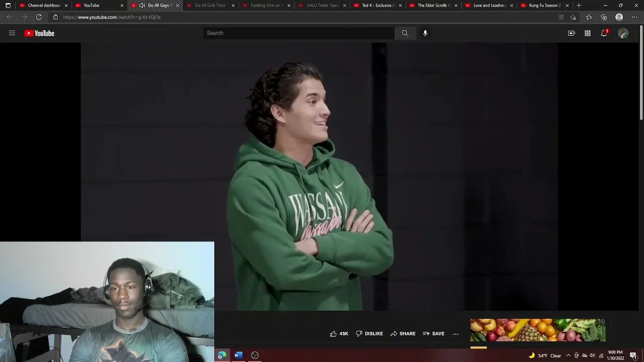Switch to the Channel dashboard tab

[x=44, y=6]
